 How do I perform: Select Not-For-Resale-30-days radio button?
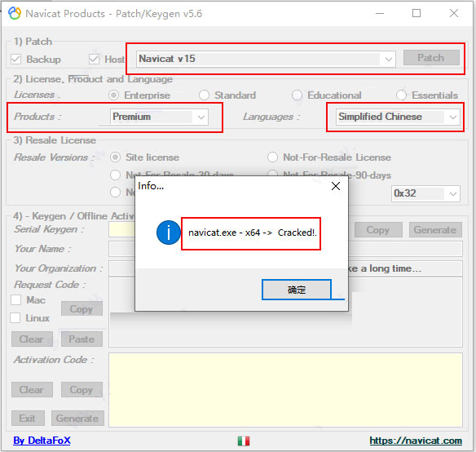pos(116,175)
